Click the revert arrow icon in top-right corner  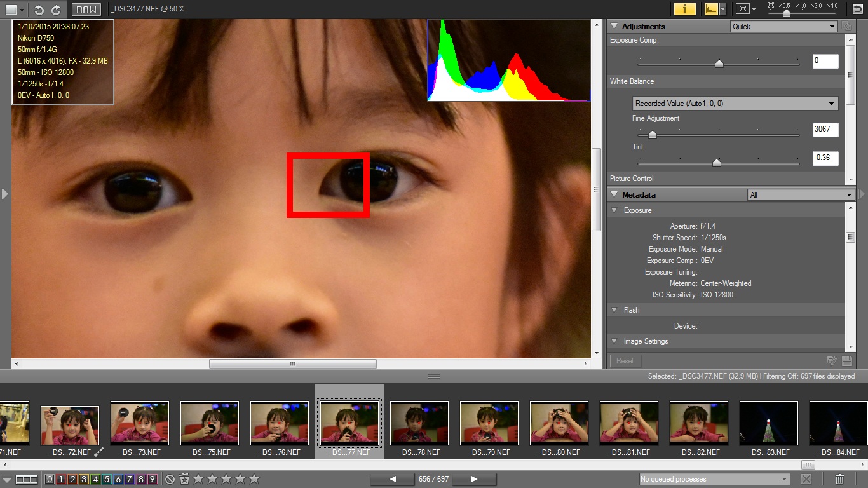[857, 9]
